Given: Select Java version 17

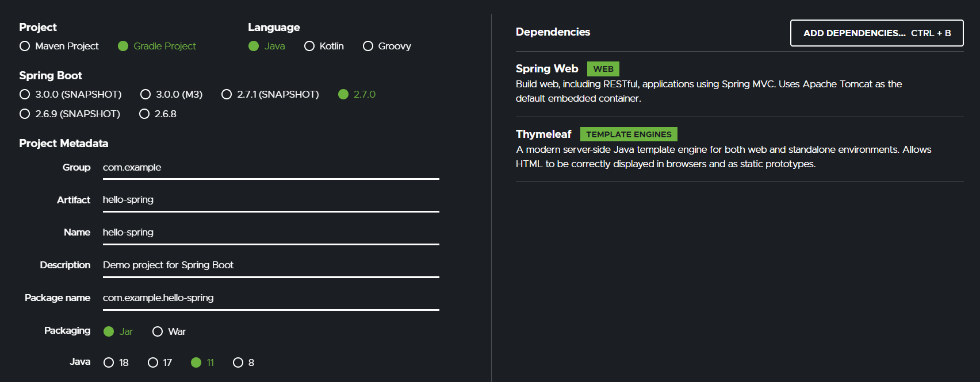Looking at the screenshot, I should click(x=153, y=362).
